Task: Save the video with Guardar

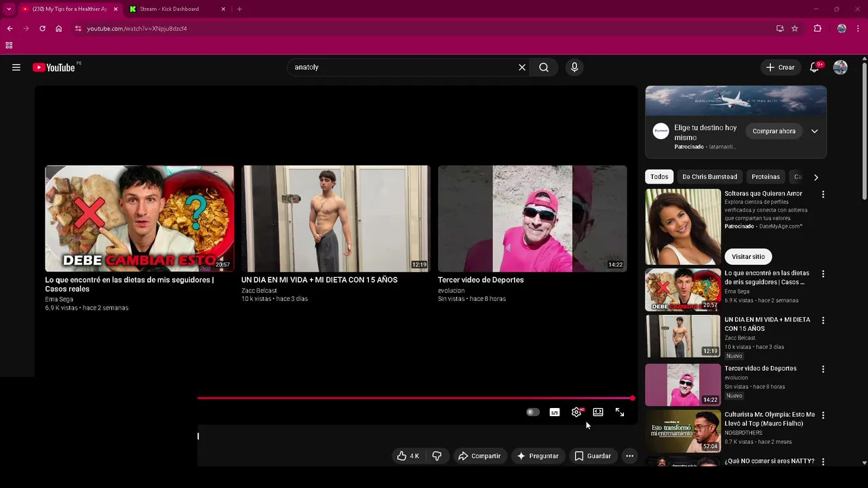Action: click(593, 456)
